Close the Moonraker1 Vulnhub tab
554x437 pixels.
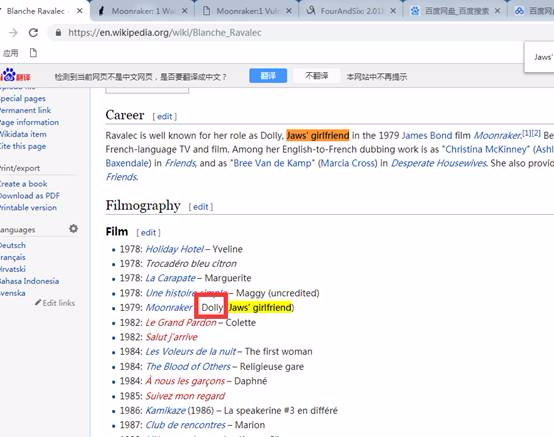pyautogui.click(x=289, y=11)
